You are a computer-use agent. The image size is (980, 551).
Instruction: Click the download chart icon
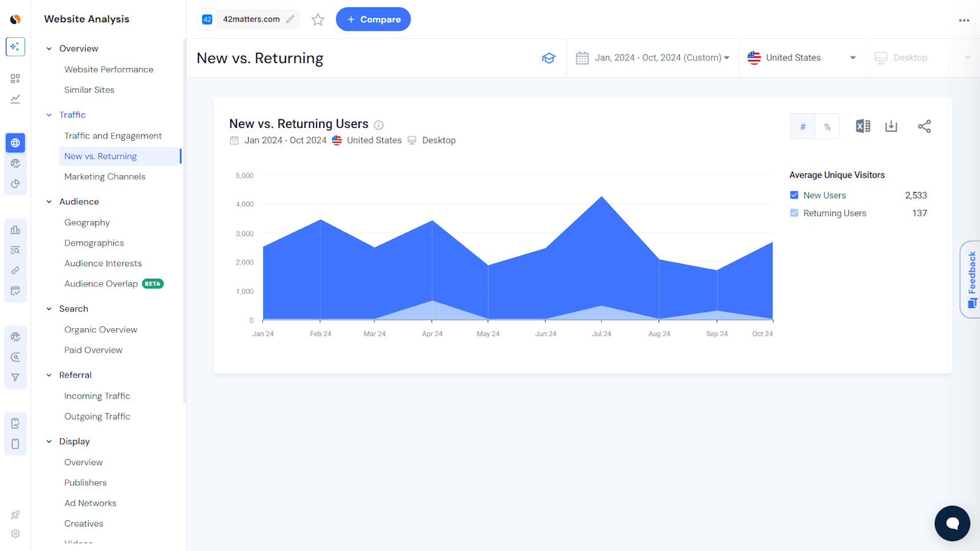(891, 126)
